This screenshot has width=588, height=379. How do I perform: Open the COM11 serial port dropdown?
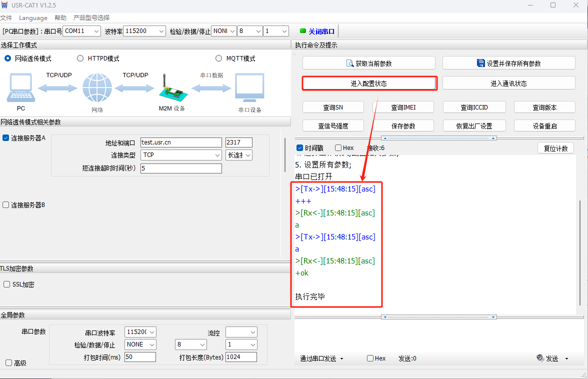[x=82, y=31]
